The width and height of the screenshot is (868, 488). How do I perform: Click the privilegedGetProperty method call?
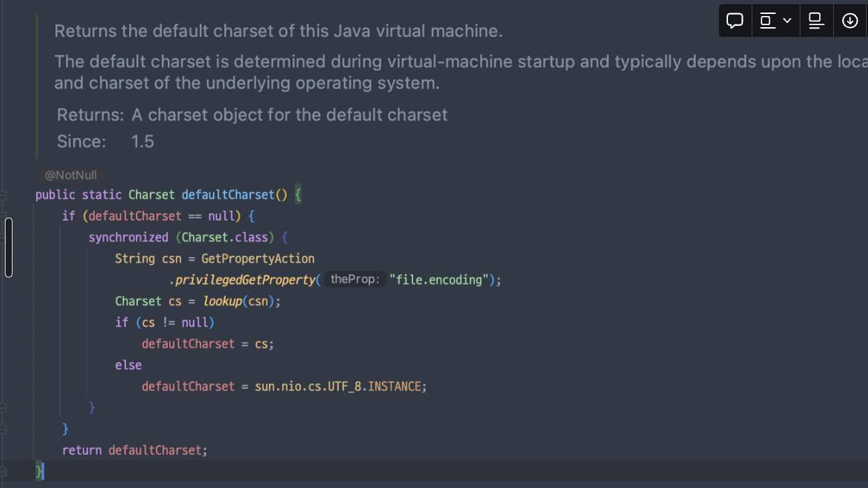click(x=245, y=280)
